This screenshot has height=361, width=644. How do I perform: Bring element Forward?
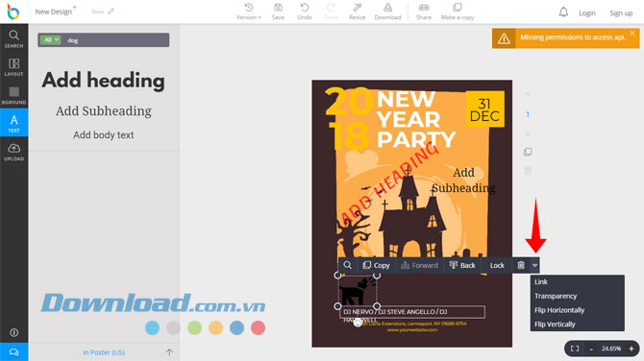click(419, 265)
